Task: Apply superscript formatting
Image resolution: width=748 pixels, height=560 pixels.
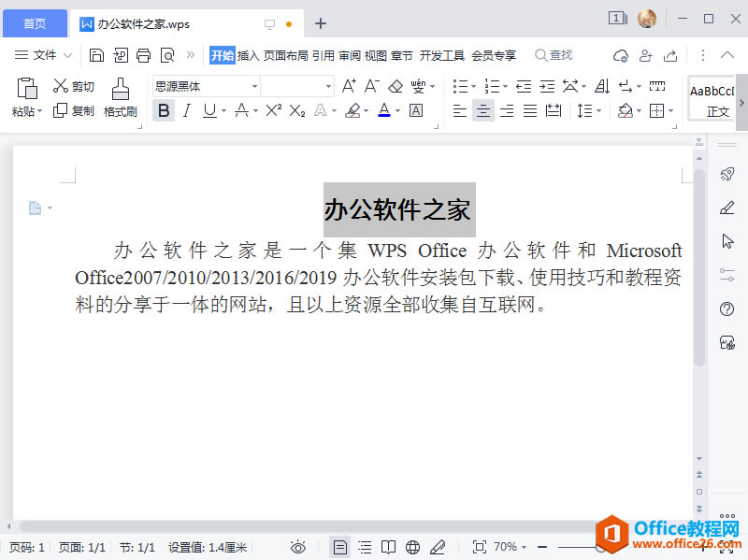Action: pyautogui.click(x=273, y=110)
